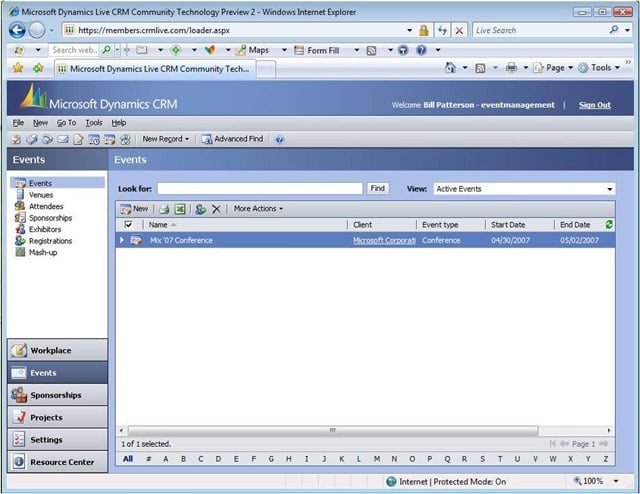Open the Microsoft Corporation client link

[x=384, y=240]
